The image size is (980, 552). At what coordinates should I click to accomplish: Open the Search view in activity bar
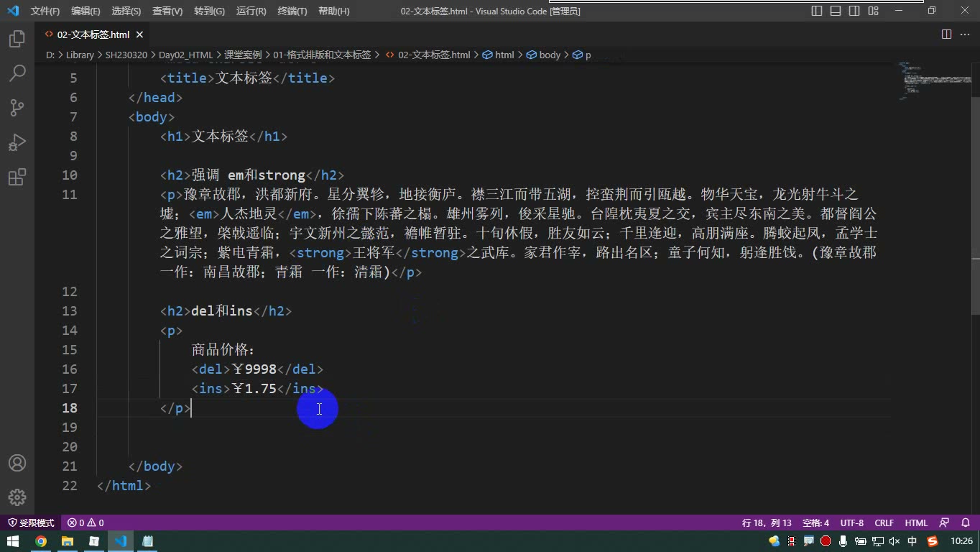click(x=17, y=73)
